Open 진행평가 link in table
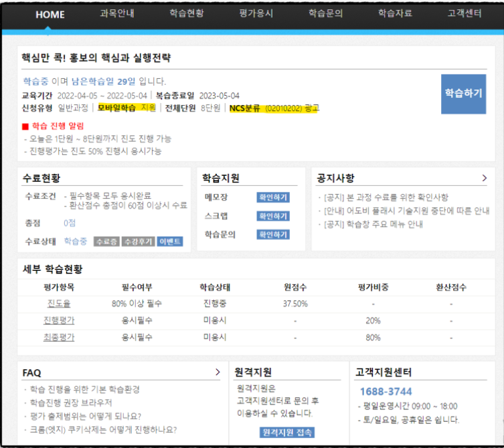The width and height of the screenshot is (504, 448). pyautogui.click(x=59, y=320)
